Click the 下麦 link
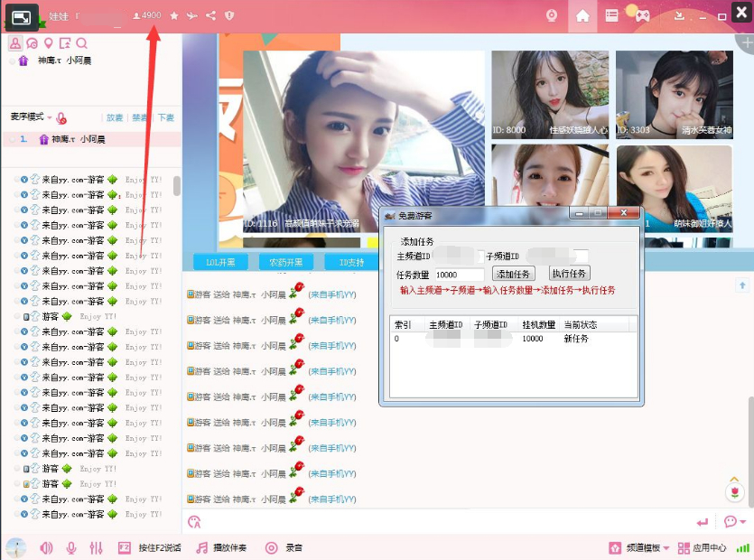The image size is (754, 560). click(x=166, y=117)
